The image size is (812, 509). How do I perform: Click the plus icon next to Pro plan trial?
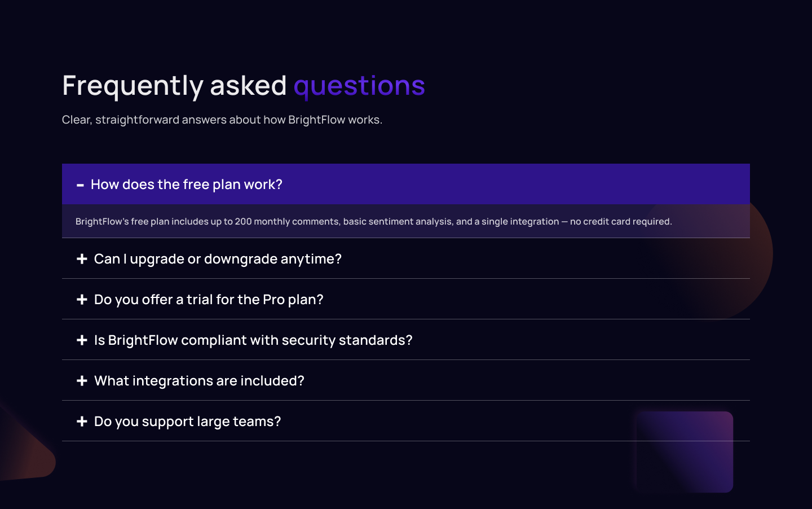[82, 299]
